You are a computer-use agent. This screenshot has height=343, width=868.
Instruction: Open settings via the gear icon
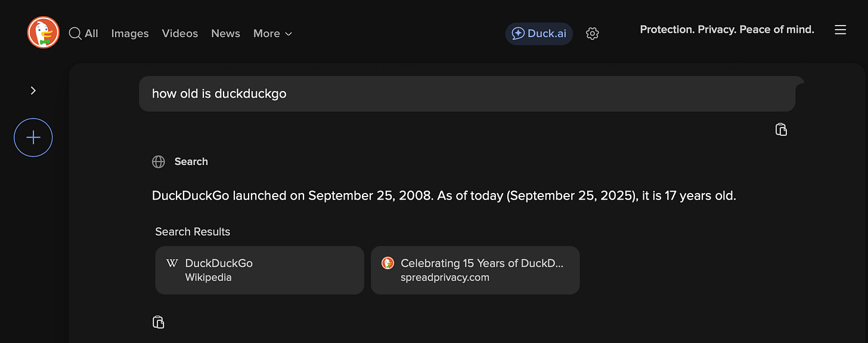[592, 33]
